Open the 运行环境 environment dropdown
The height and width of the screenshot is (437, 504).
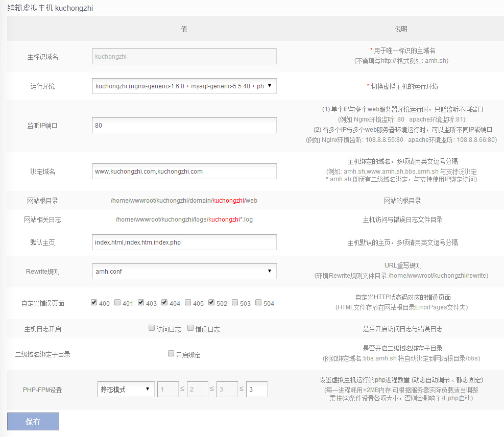[184, 86]
